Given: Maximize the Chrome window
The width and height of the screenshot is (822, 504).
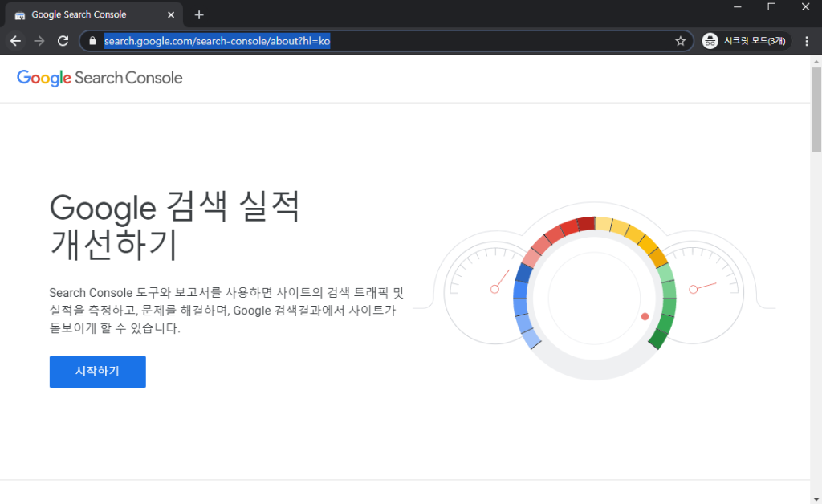Looking at the screenshot, I should point(771,6).
